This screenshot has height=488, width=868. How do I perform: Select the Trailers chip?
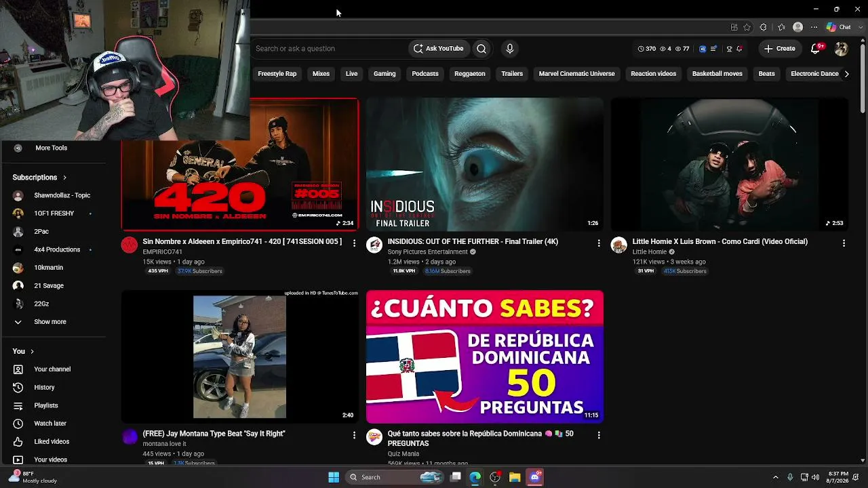coord(512,74)
